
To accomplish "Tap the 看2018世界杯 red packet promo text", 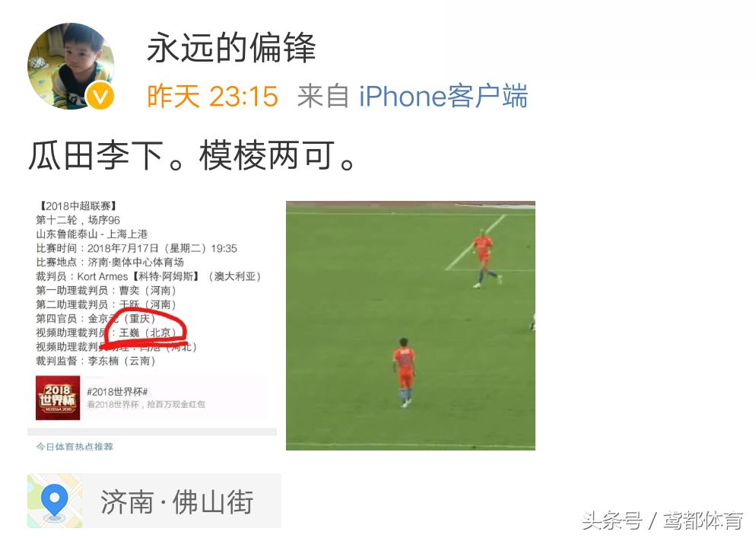I will [146, 404].
